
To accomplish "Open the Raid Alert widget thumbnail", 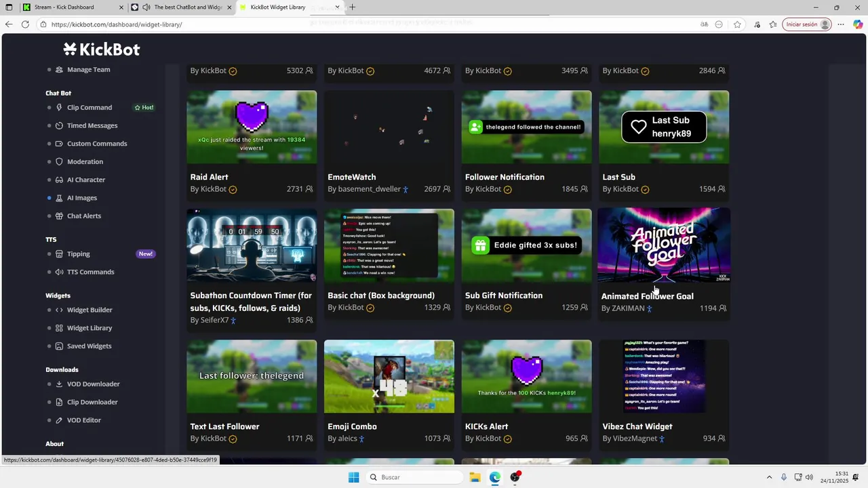I will 252,127.
